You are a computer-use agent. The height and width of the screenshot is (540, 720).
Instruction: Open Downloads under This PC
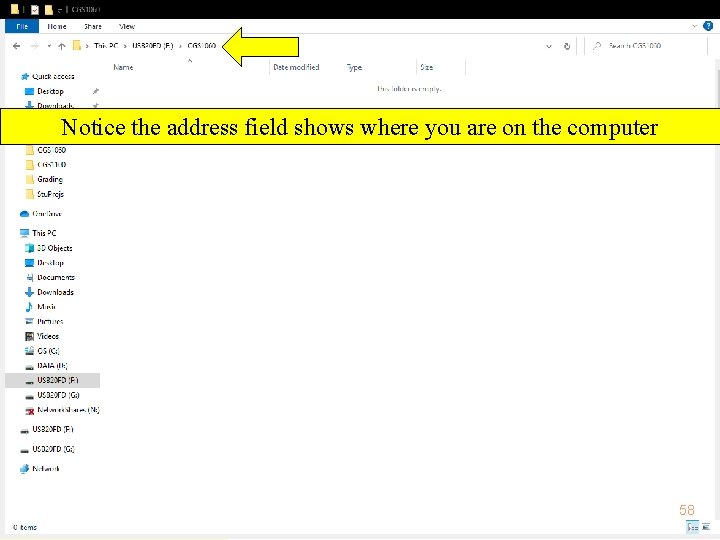(56, 292)
